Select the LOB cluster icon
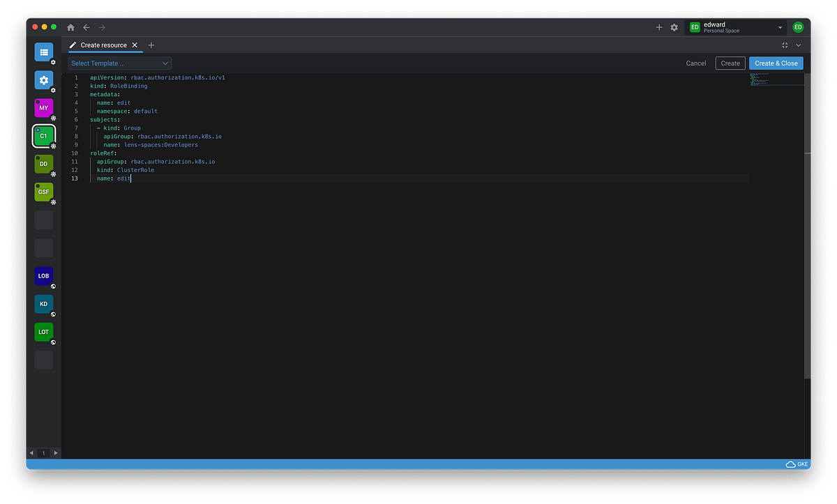 (43, 276)
